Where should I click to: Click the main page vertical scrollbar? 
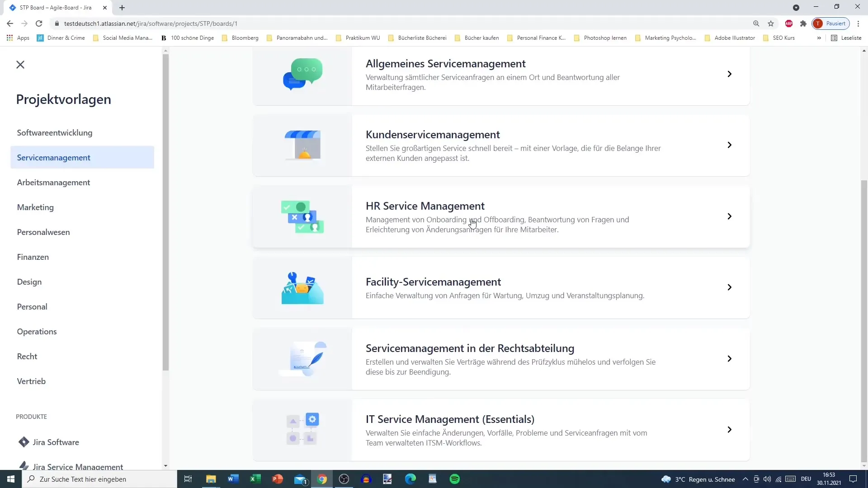(864, 321)
